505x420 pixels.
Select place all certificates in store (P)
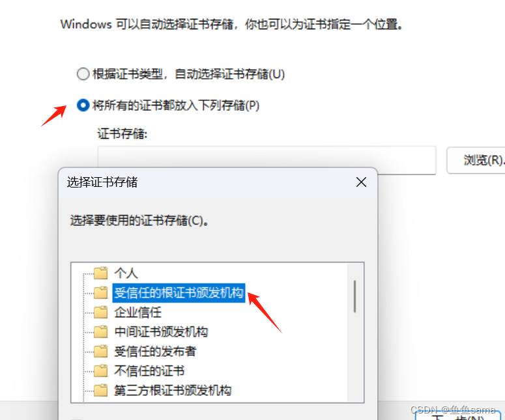[x=83, y=105]
